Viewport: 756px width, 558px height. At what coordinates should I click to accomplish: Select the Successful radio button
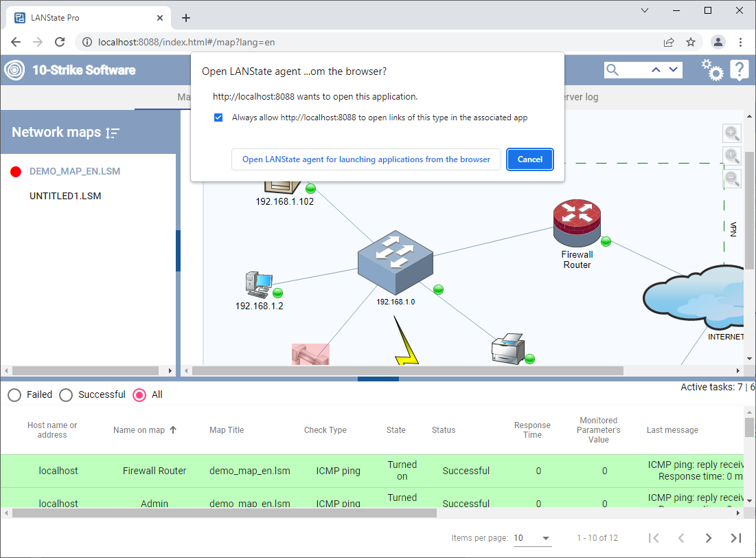point(66,395)
